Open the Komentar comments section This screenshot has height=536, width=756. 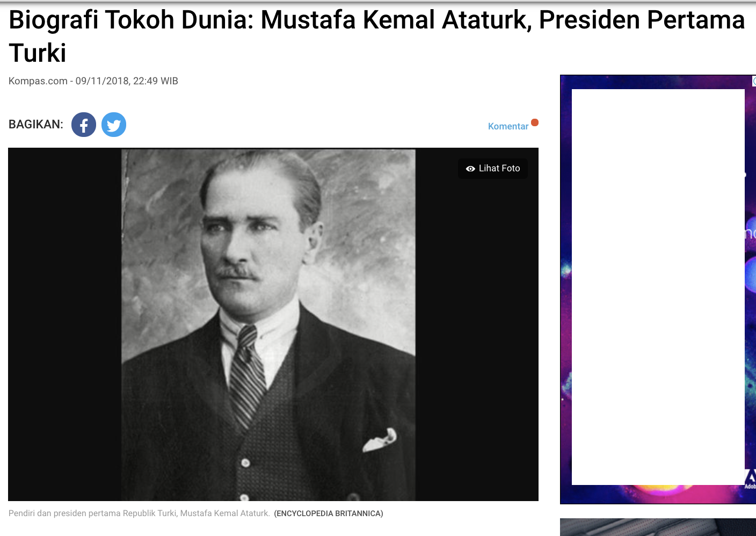tap(508, 126)
